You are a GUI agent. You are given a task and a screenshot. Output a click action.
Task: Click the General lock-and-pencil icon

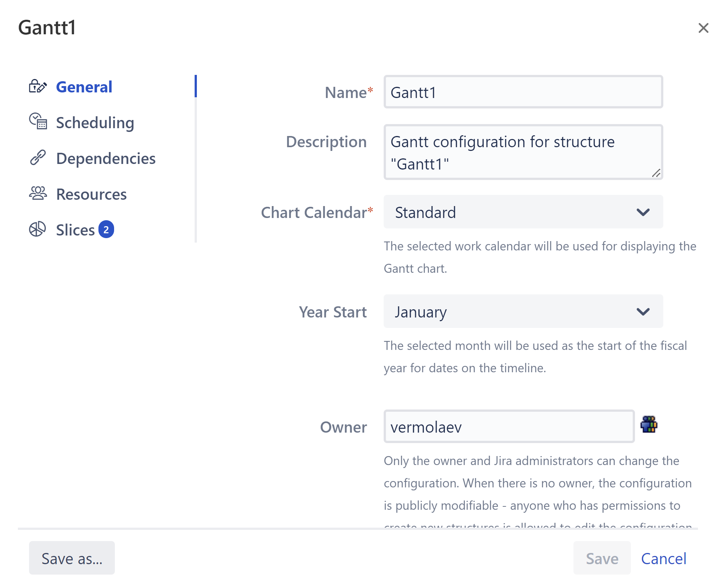38,86
